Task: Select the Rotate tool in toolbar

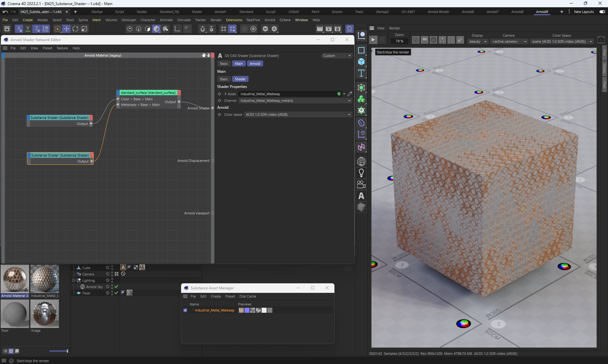Action: (75, 29)
